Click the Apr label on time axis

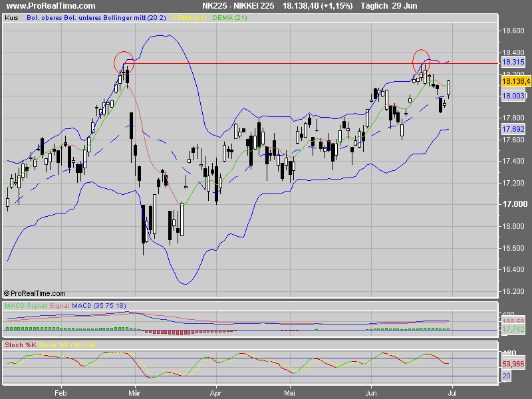pyautogui.click(x=215, y=392)
